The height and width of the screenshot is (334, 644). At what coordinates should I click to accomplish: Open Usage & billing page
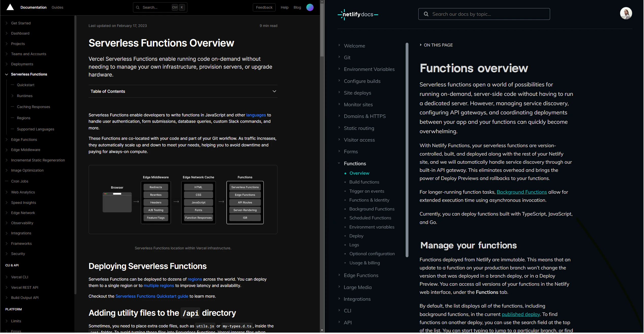(365, 263)
